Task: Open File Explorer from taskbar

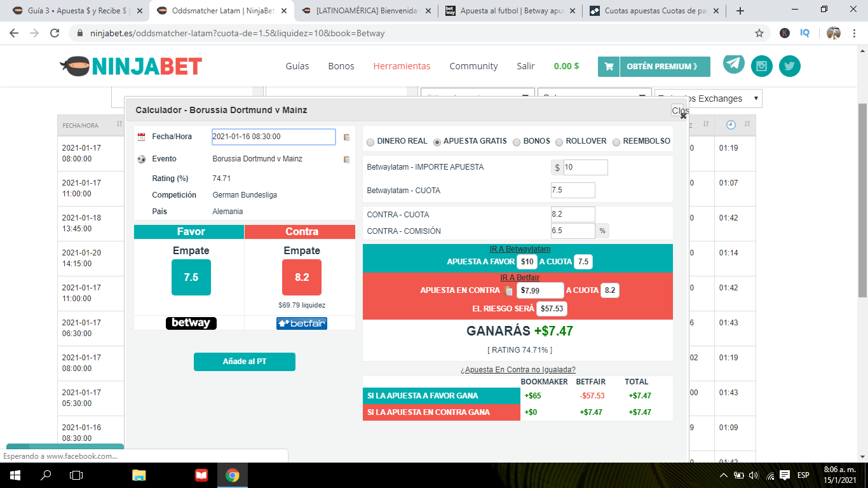Action: [x=139, y=475]
